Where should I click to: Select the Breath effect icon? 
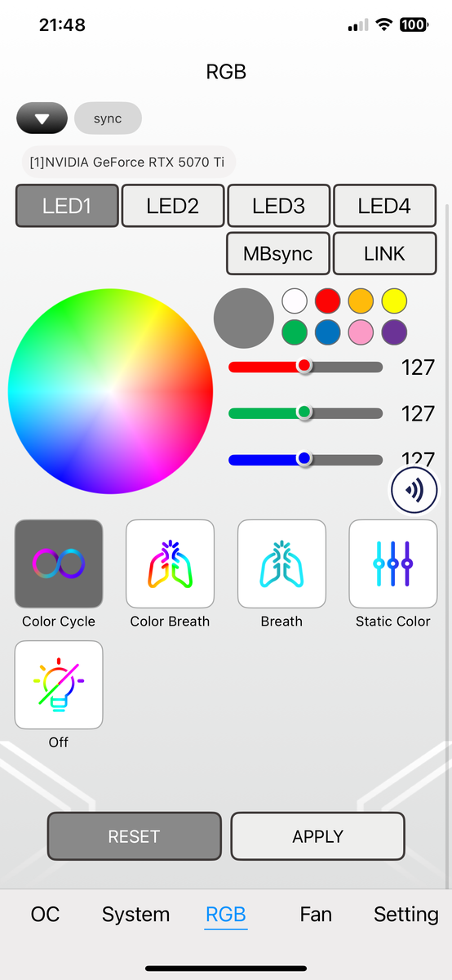pyautogui.click(x=281, y=564)
